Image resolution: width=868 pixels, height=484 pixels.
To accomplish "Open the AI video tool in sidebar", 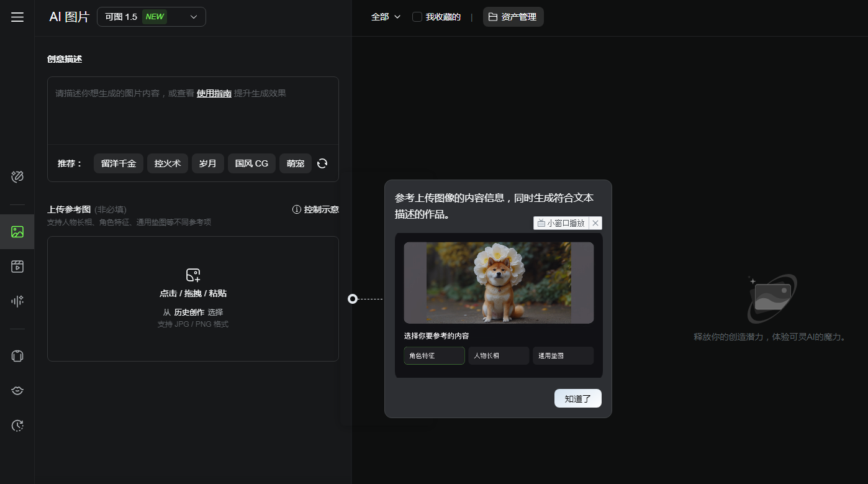I will pos(17,266).
